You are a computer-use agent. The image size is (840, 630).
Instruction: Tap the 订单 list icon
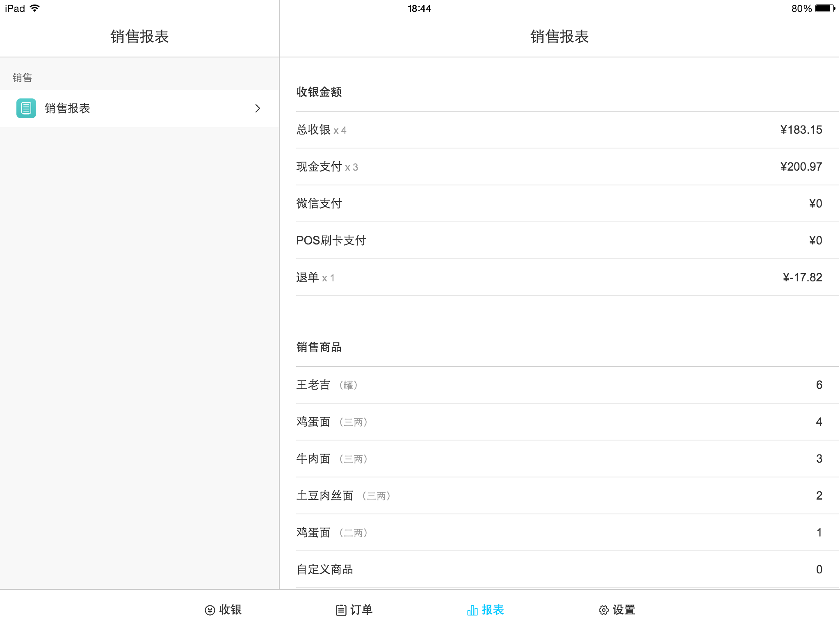point(341,610)
